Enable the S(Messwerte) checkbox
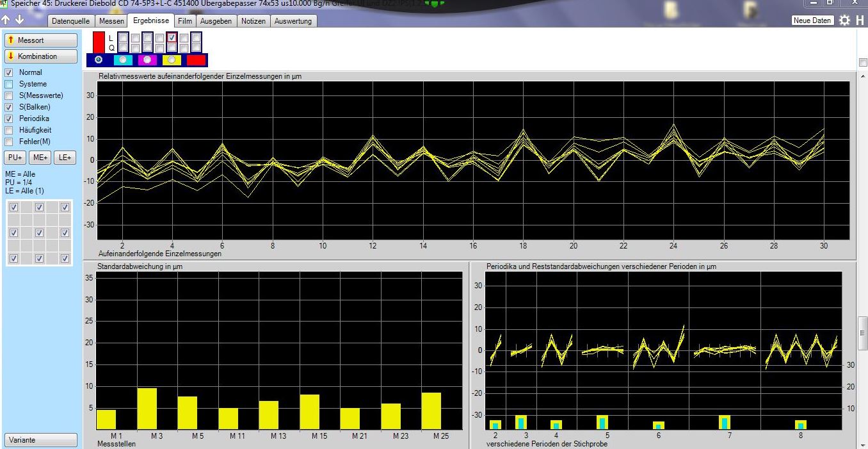868x449 pixels. pos(9,95)
